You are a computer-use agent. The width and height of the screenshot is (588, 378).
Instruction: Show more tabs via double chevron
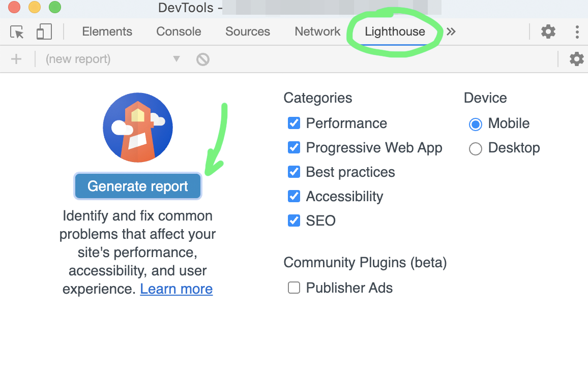coord(451,32)
